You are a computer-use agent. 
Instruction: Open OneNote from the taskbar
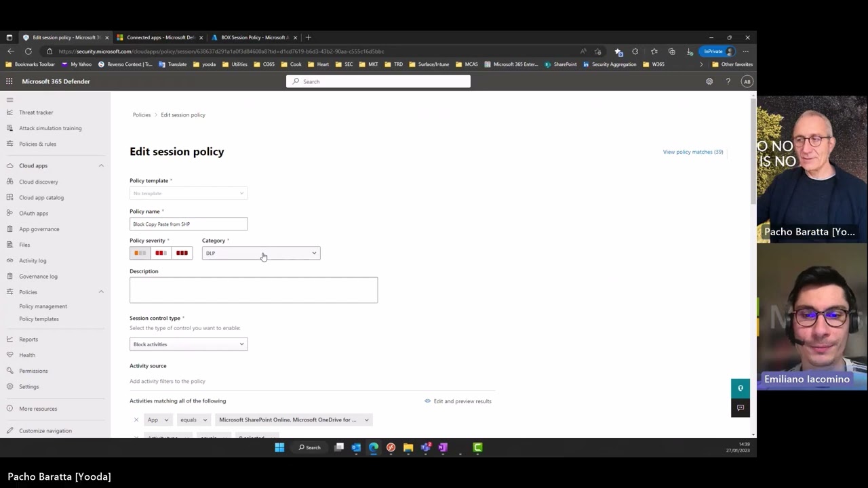point(443,447)
